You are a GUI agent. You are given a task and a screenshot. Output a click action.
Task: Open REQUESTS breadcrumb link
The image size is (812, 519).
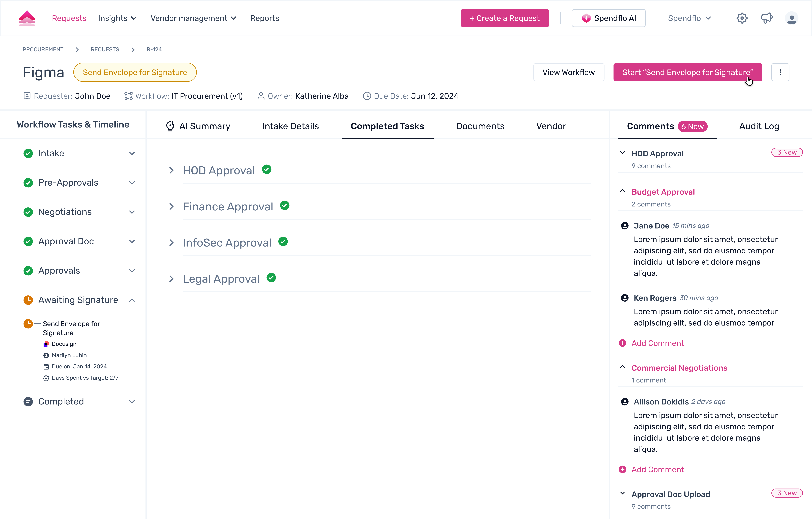tap(105, 50)
